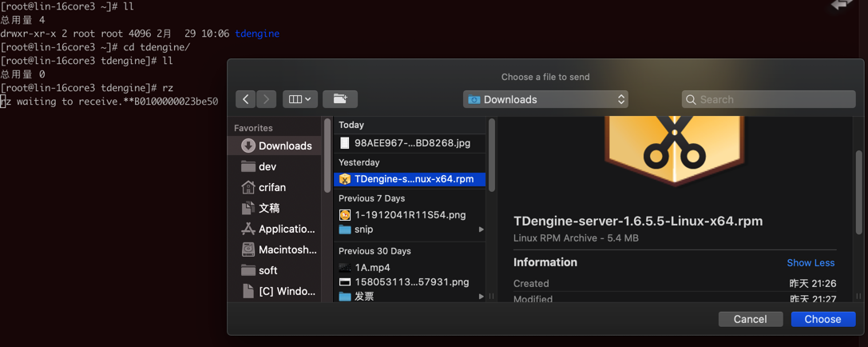868x347 pixels.
Task: Open the column view options dropdown
Action: point(300,99)
